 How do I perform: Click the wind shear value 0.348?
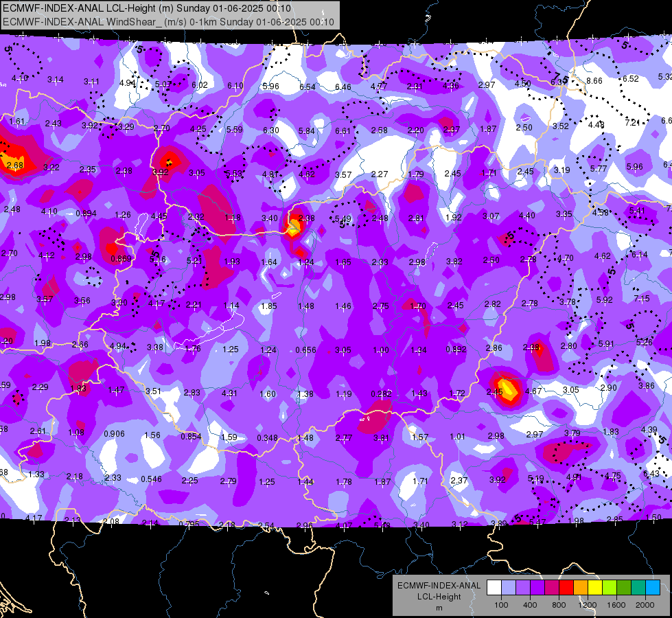point(267,438)
